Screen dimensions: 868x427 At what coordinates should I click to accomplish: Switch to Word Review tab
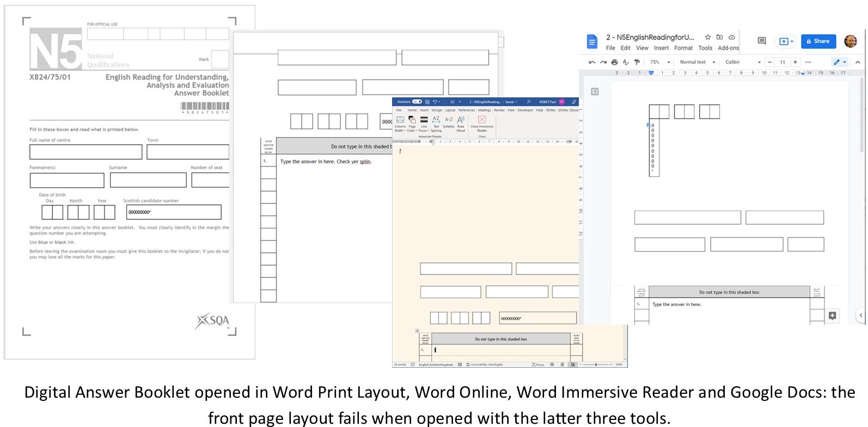[x=499, y=110]
